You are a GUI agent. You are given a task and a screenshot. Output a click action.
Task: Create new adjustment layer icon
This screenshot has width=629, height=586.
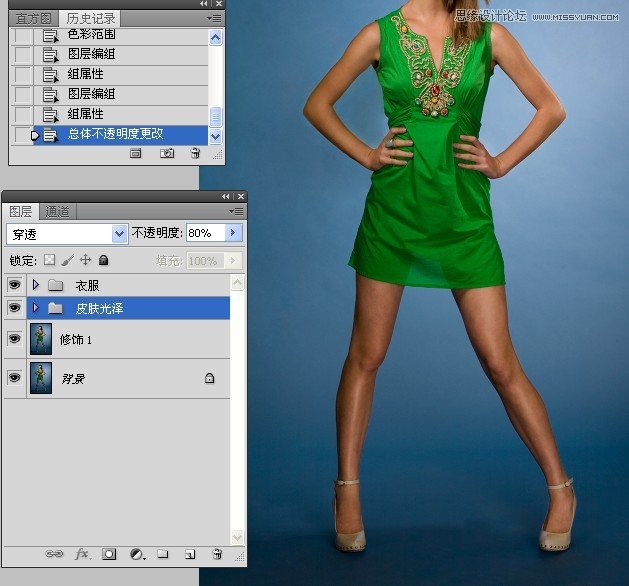point(136,554)
